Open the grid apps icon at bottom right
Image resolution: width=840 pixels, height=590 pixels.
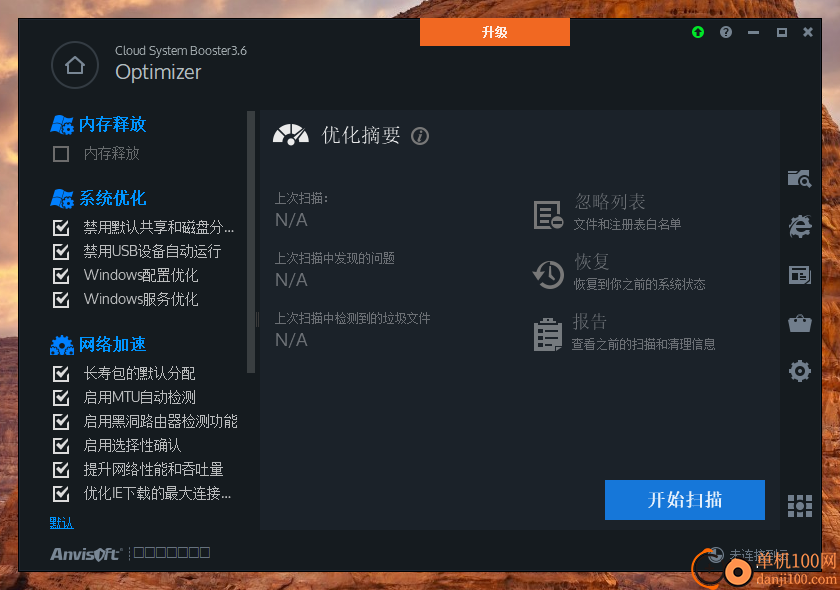(800, 506)
